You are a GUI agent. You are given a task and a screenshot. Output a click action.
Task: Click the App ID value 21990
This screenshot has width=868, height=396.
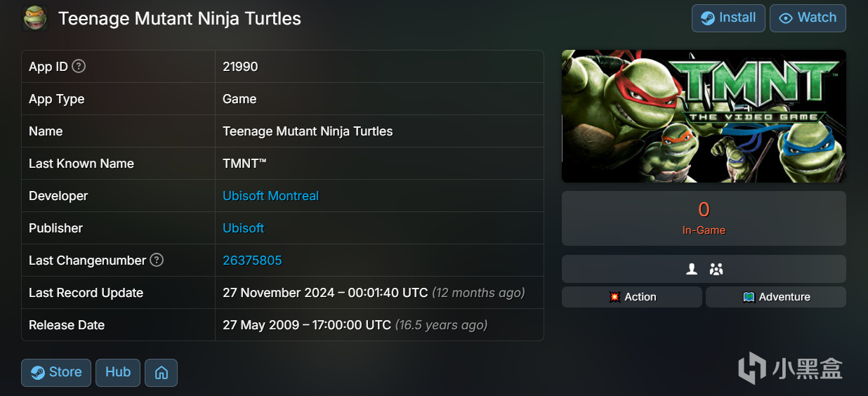[240, 67]
